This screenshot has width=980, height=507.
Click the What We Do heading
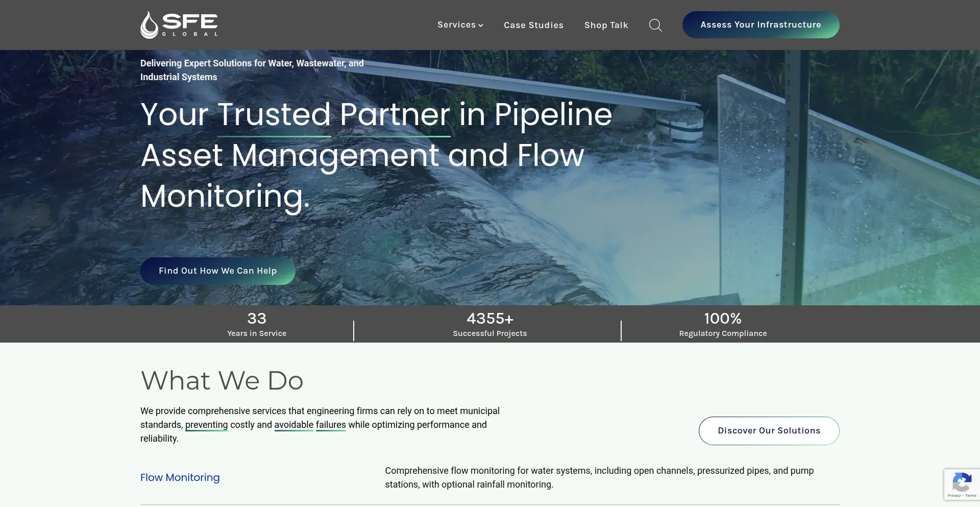coord(222,381)
